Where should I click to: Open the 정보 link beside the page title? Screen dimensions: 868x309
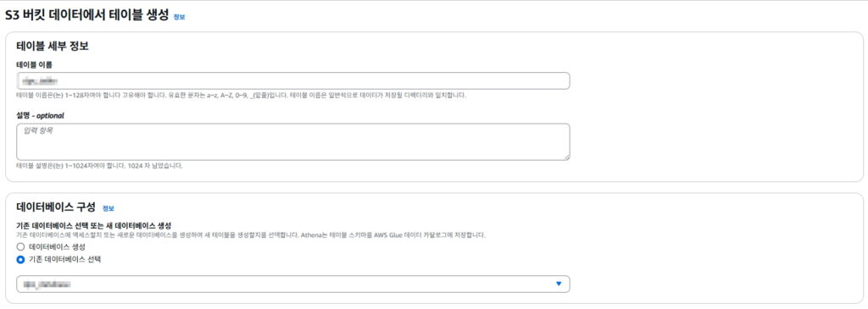180,17
